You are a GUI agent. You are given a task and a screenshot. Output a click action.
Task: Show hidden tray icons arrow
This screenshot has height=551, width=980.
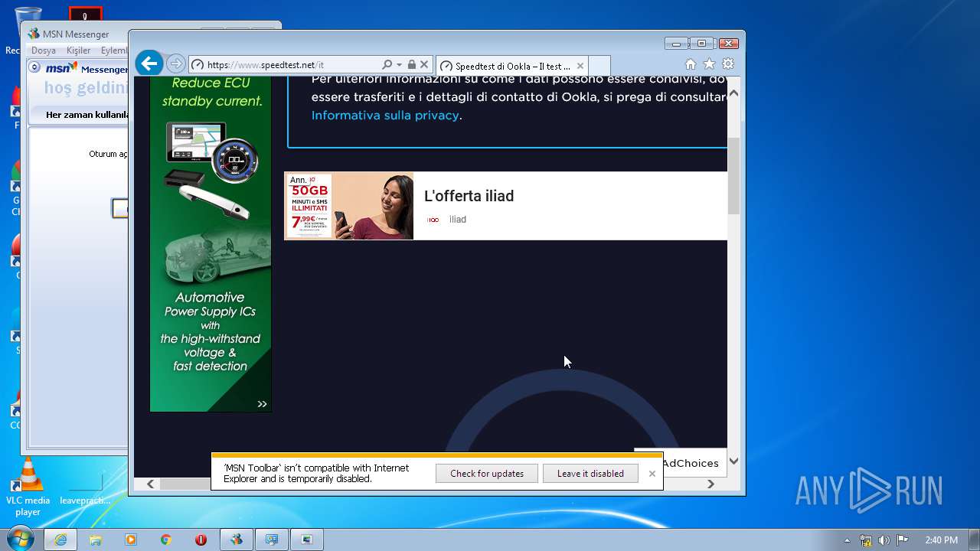click(847, 540)
